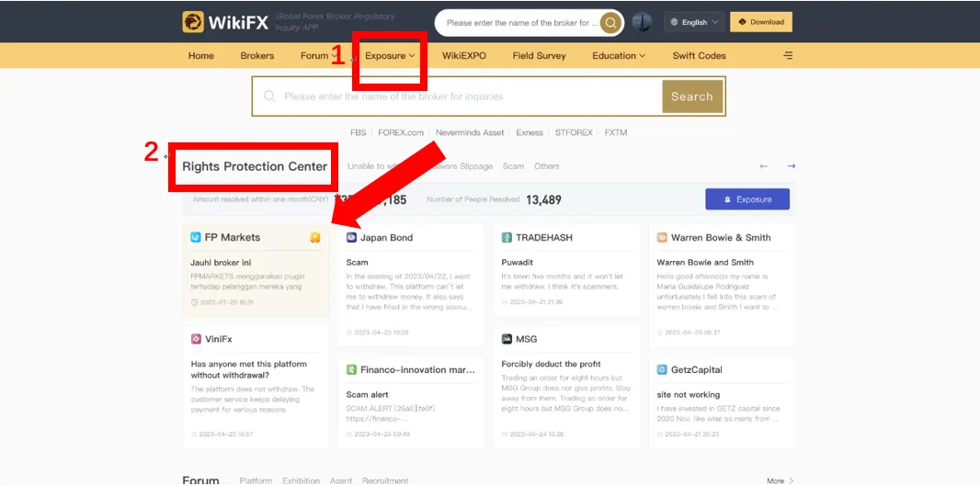980x486 pixels.
Task: Click the next arrow in Rights Protection Center
Action: (x=792, y=166)
